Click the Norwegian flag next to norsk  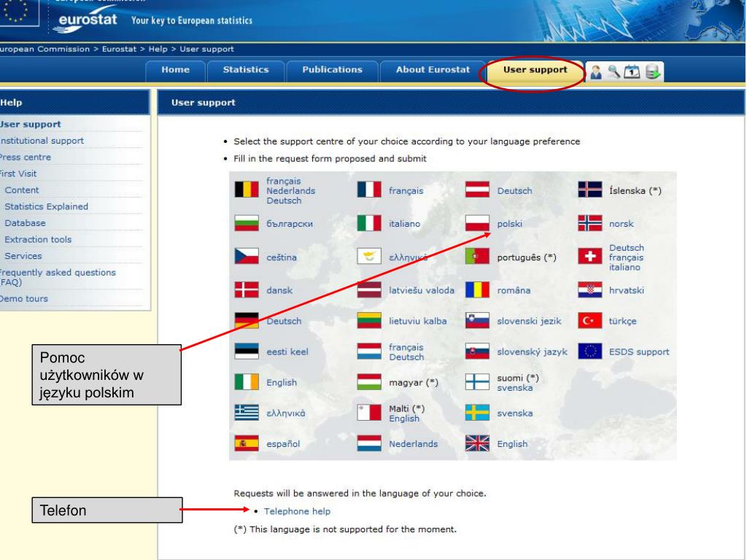point(589,223)
